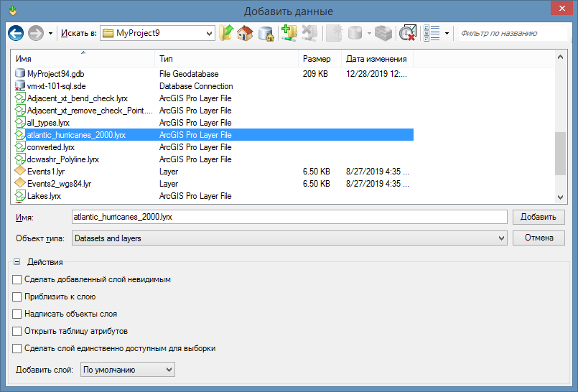Check 'Сделать добавленный слой невидимым'
This screenshot has width=578, height=392.
point(17,279)
